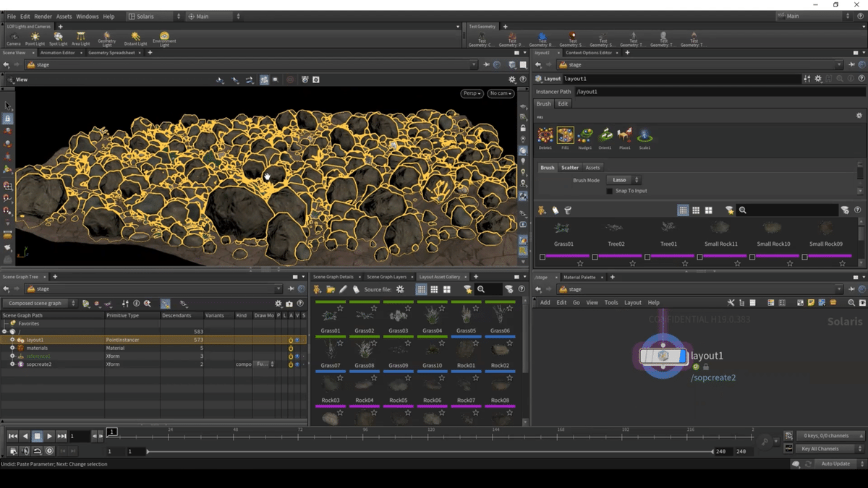Open the Persp viewport dropdown

click(x=472, y=93)
